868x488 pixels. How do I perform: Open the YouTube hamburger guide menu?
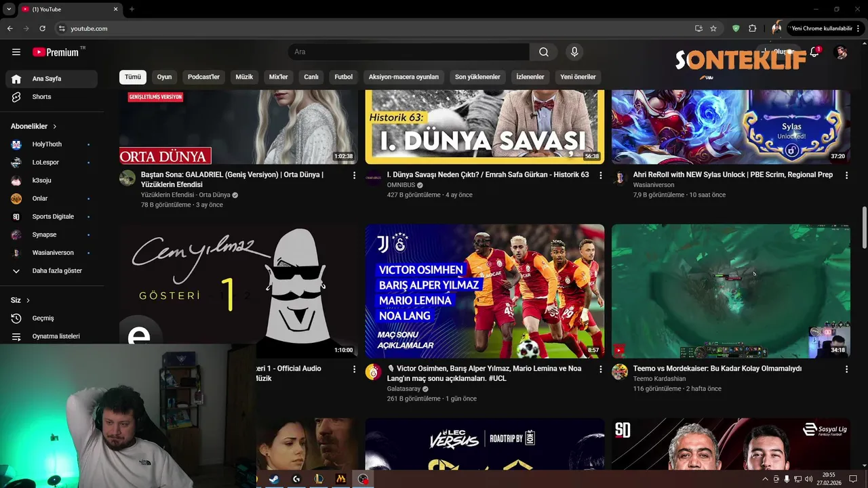coord(16,52)
